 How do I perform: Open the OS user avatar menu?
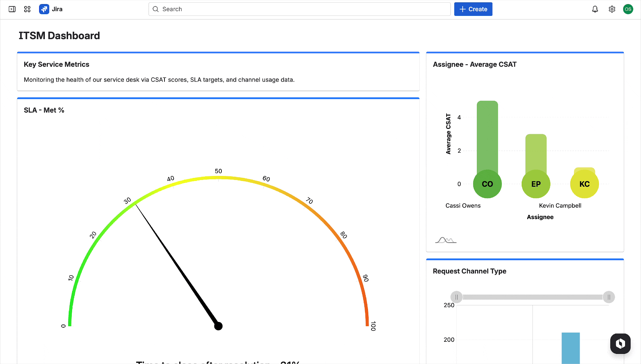click(628, 9)
